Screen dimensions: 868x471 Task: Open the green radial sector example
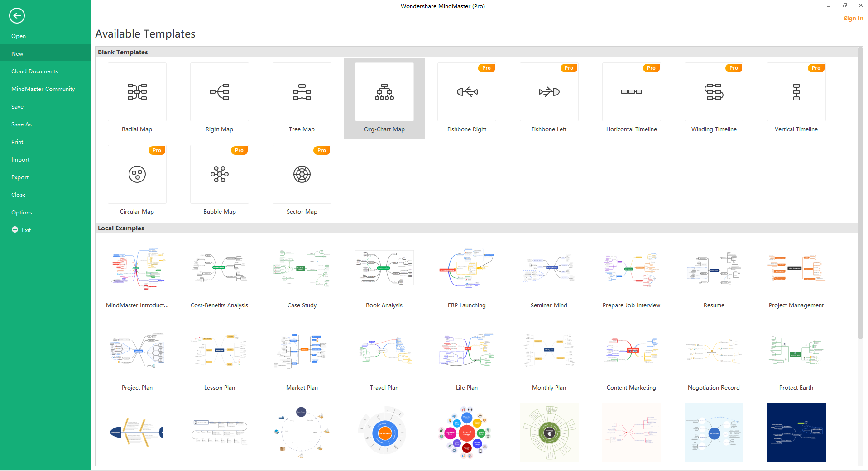click(x=549, y=433)
